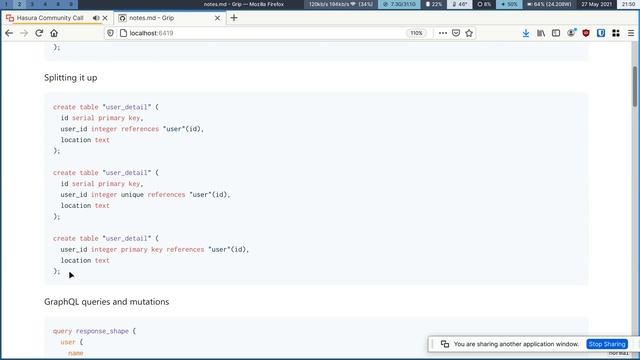Open a new tab
The image size is (640, 360).
[234, 18]
